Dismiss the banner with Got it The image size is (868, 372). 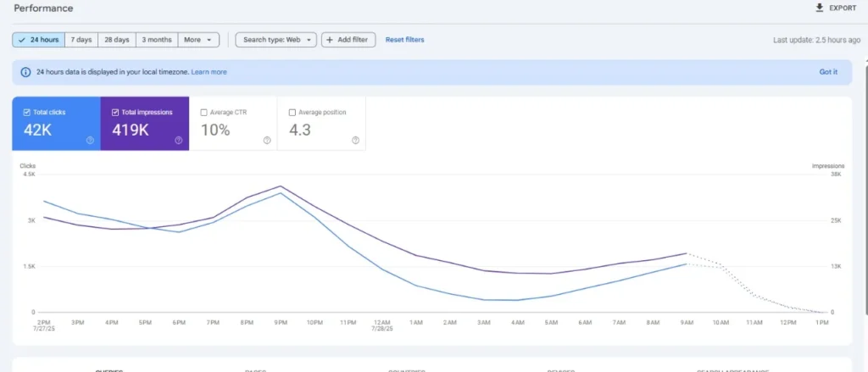pos(827,72)
